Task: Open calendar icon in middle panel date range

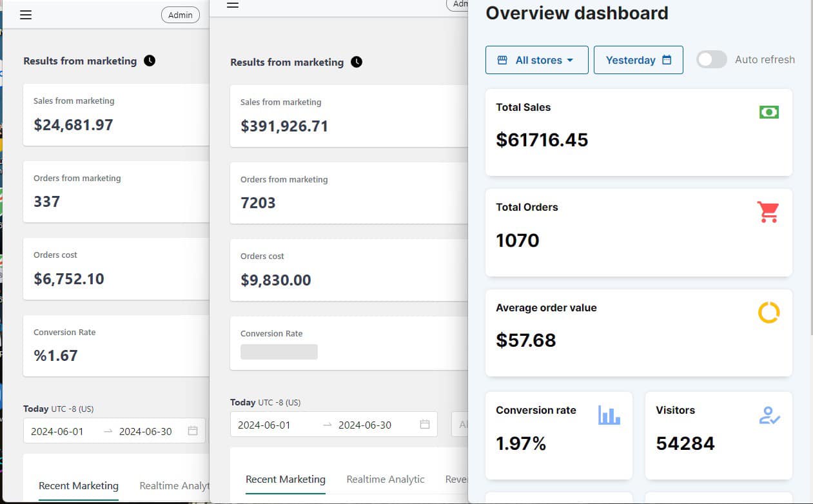Action: 425,425
